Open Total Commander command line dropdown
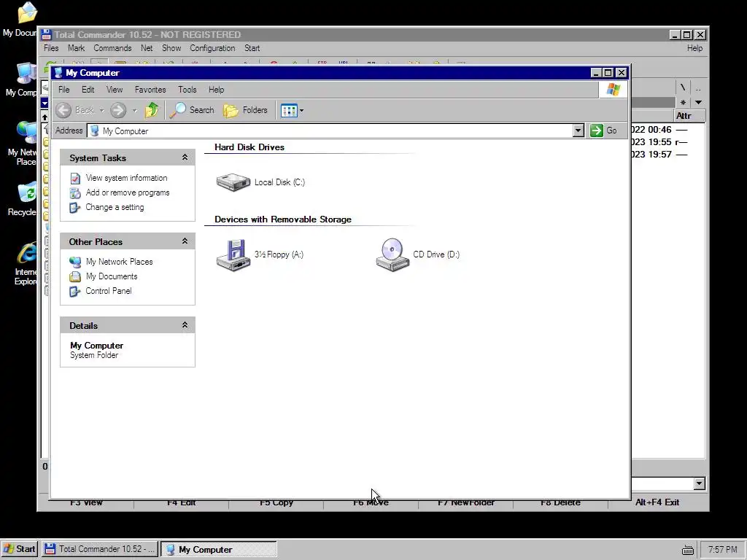The height and width of the screenshot is (560, 747). tap(699, 483)
